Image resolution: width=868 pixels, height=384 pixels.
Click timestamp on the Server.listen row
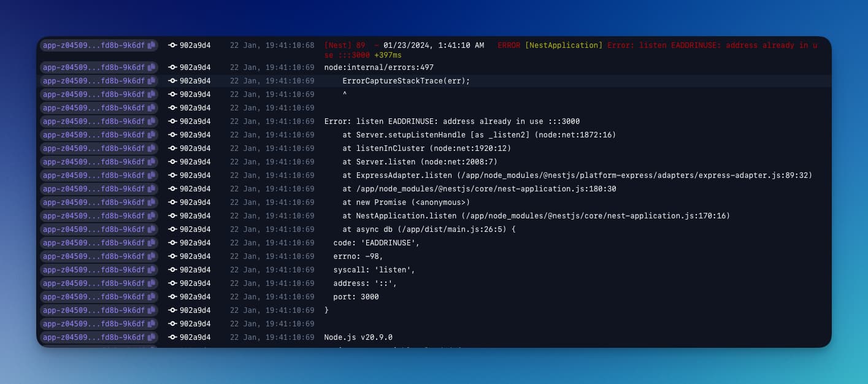272,162
